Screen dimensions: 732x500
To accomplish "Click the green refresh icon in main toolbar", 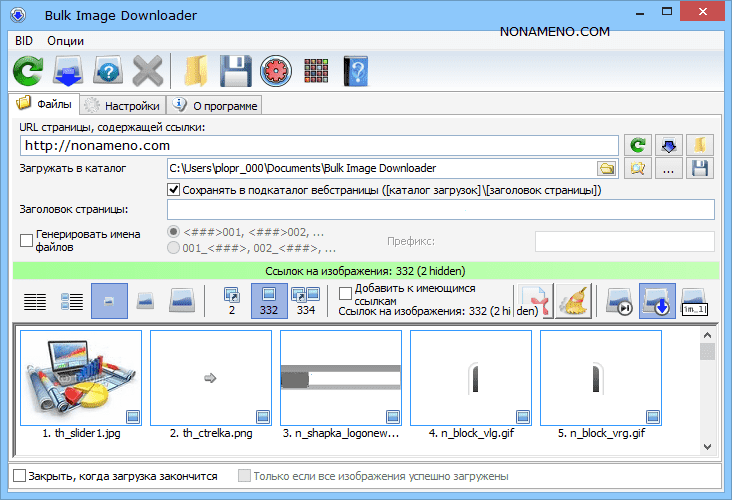I will (x=27, y=72).
